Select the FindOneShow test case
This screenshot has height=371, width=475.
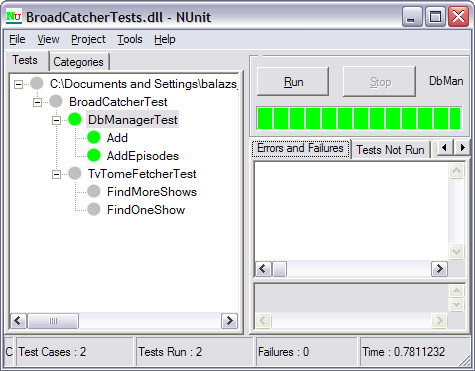pos(146,210)
